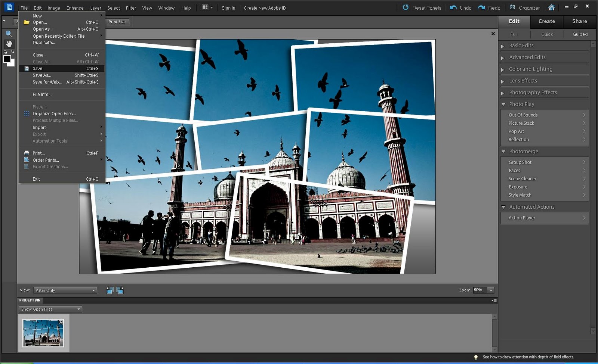Swap foreground and background colors
Screen dimensions: 598x364
12,52
